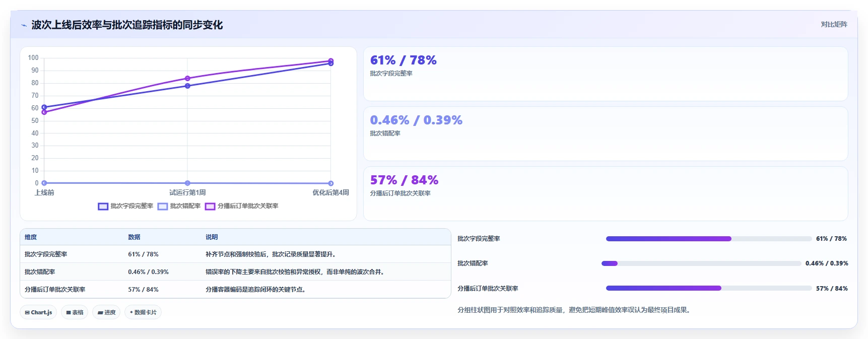Toggle the 批次字段完整率 legend series
The height and width of the screenshot is (339, 868).
[x=125, y=206]
